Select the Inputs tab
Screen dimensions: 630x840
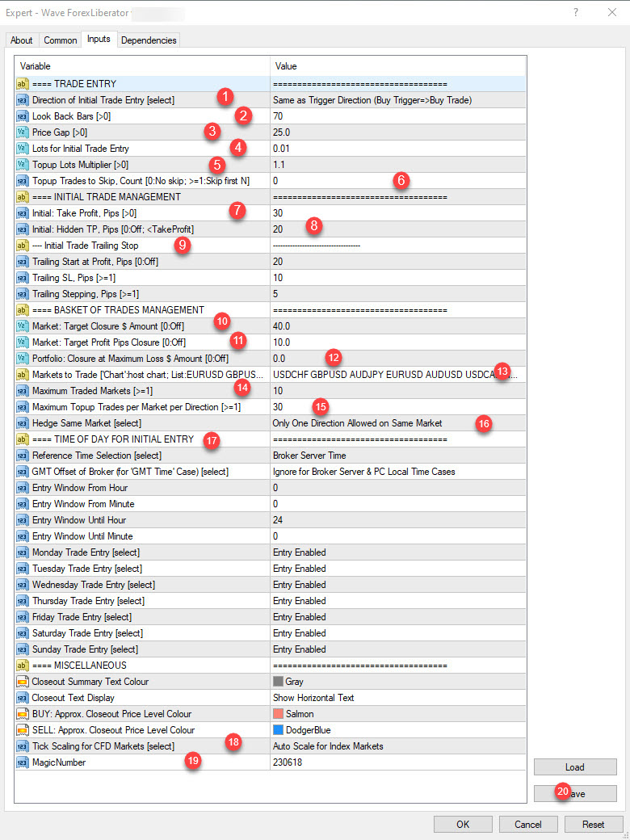(x=99, y=39)
